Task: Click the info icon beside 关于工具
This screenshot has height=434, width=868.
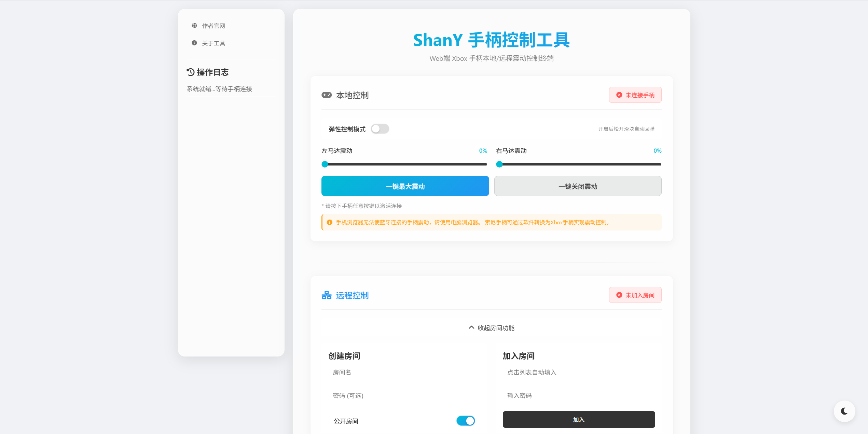Action: (x=194, y=43)
